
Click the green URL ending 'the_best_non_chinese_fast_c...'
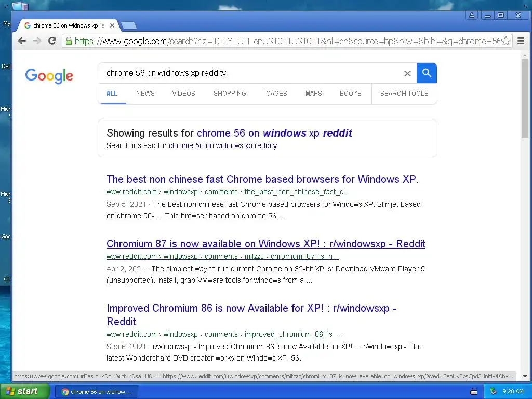click(228, 192)
